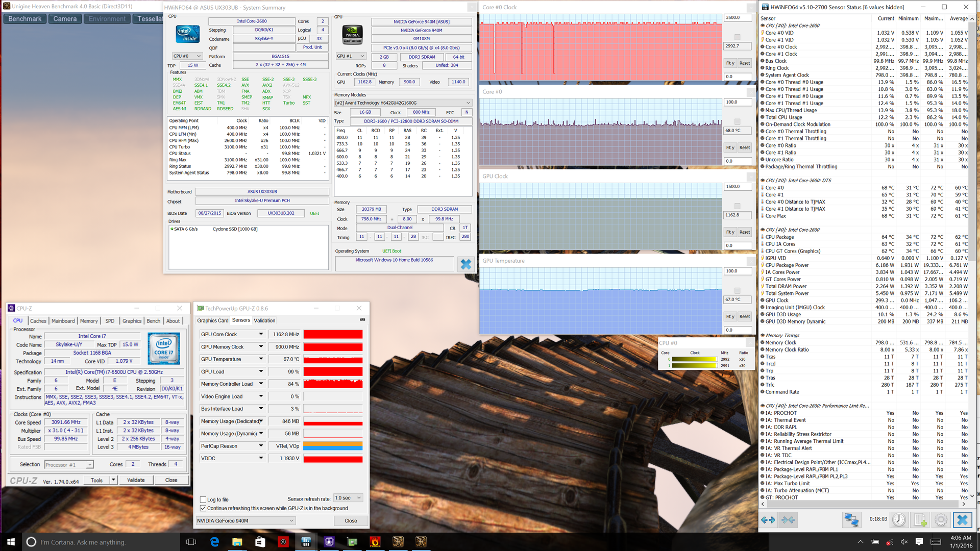Switch to GPU-Z green card taskbar icon

coord(352,541)
